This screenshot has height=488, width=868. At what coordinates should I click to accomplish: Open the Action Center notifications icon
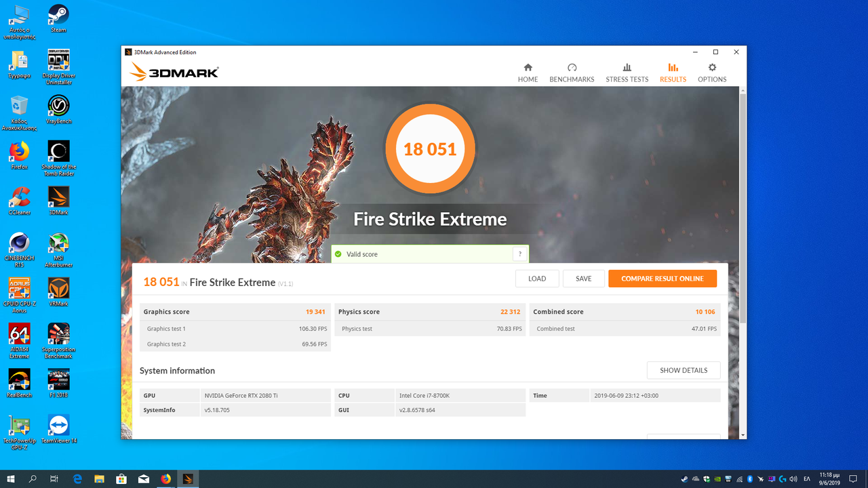(853, 479)
